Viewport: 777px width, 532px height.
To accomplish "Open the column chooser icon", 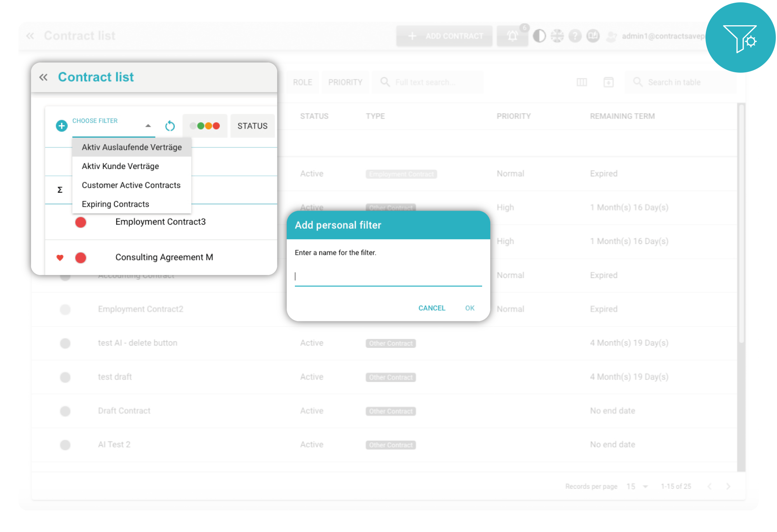I will tap(582, 82).
